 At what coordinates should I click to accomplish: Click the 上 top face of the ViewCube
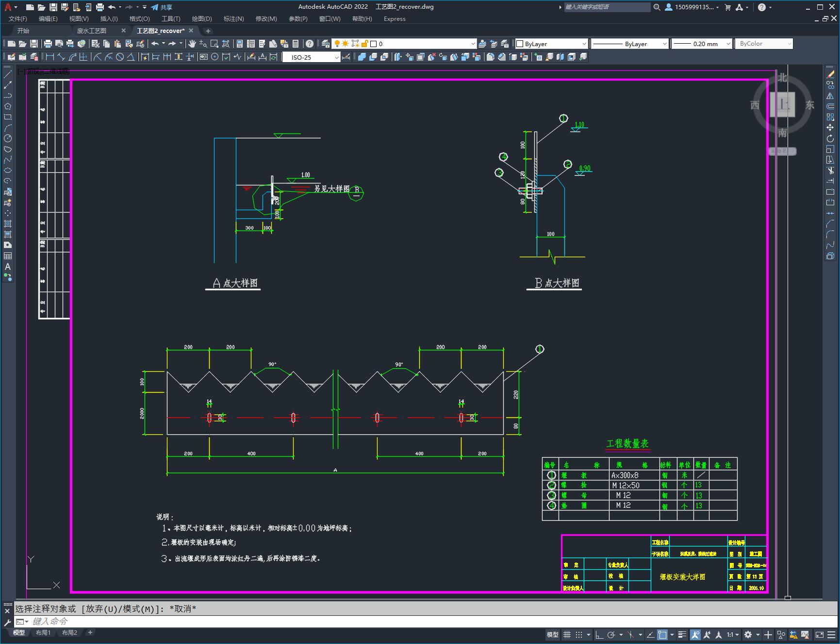pos(782,105)
